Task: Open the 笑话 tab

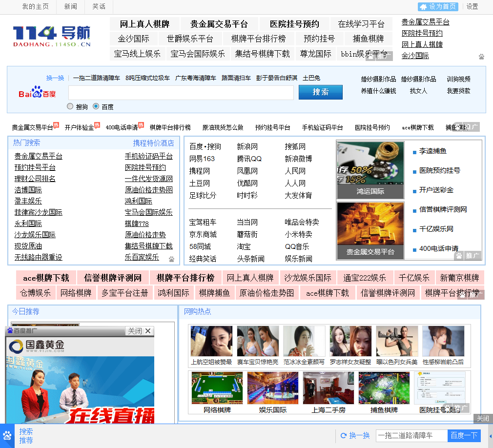Action: 99,7
